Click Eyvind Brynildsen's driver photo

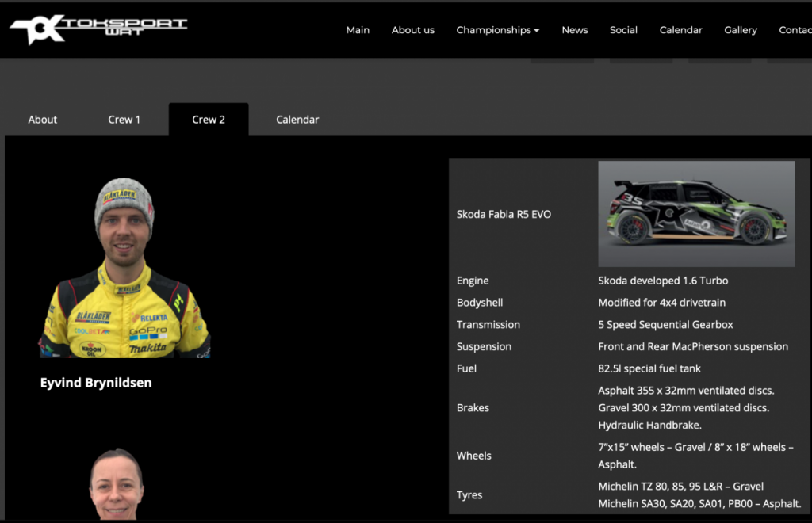(124, 268)
